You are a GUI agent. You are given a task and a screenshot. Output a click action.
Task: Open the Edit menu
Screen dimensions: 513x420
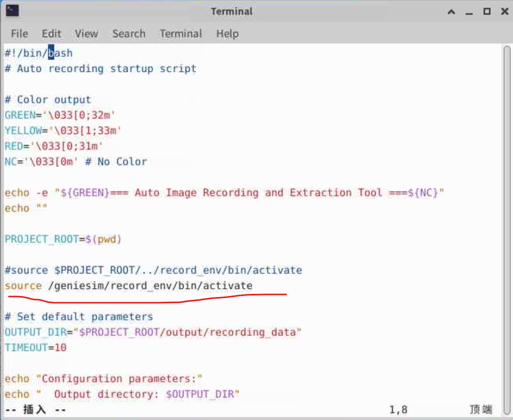[51, 34]
